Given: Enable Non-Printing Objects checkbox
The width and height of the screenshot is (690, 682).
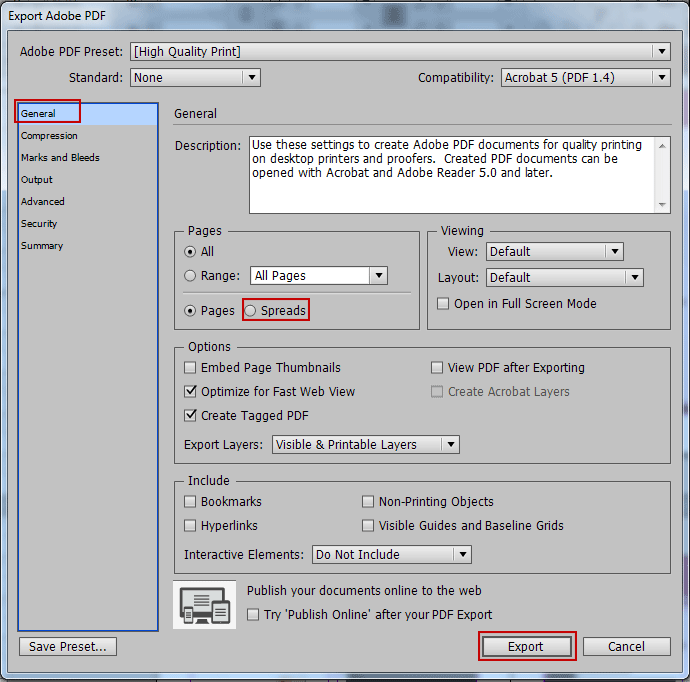Looking at the screenshot, I should coord(367,502).
